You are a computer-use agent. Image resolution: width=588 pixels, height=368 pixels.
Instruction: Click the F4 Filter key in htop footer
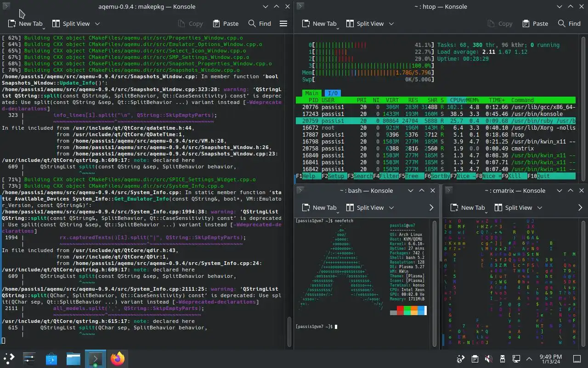click(385, 176)
